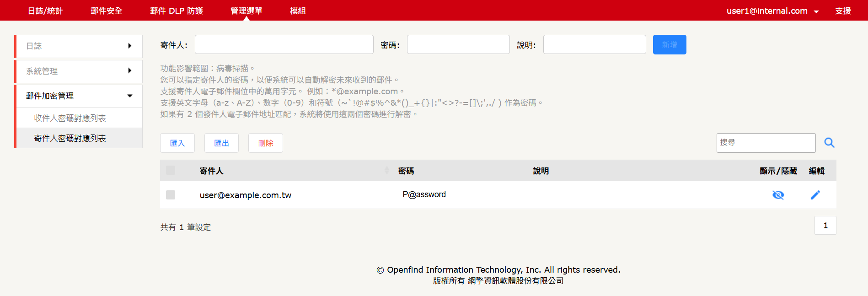Focus the 說明 input field

tap(595, 44)
